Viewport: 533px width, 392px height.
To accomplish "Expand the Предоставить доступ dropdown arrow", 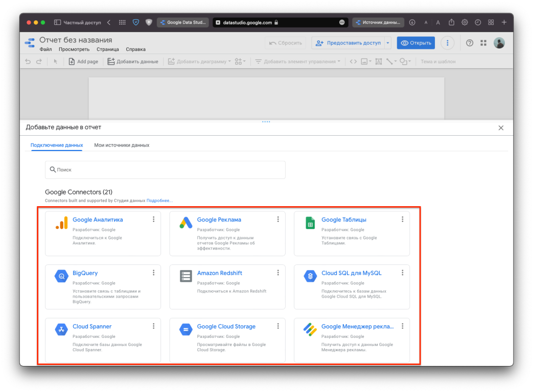I will (x=387, y=43).
